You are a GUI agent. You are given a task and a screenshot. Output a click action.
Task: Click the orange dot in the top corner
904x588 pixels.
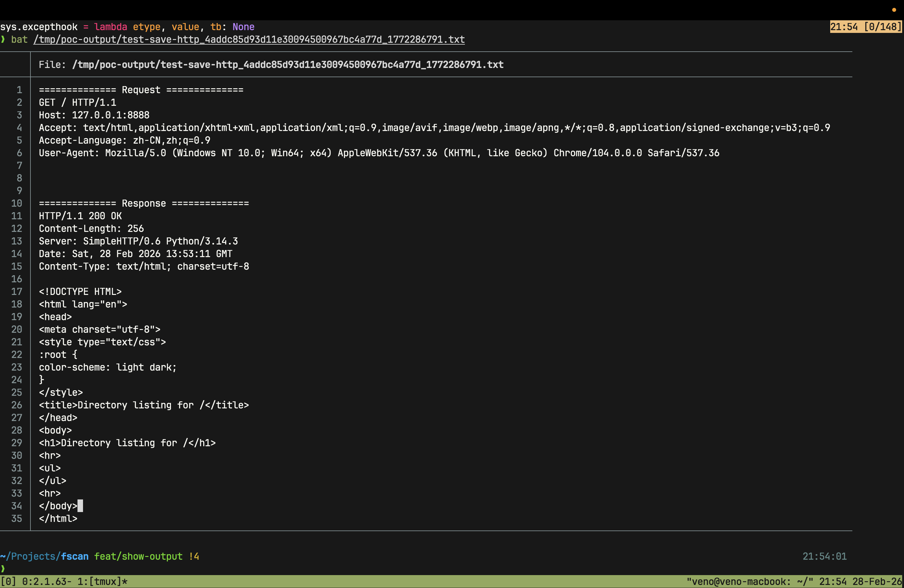tap(894, 10)
